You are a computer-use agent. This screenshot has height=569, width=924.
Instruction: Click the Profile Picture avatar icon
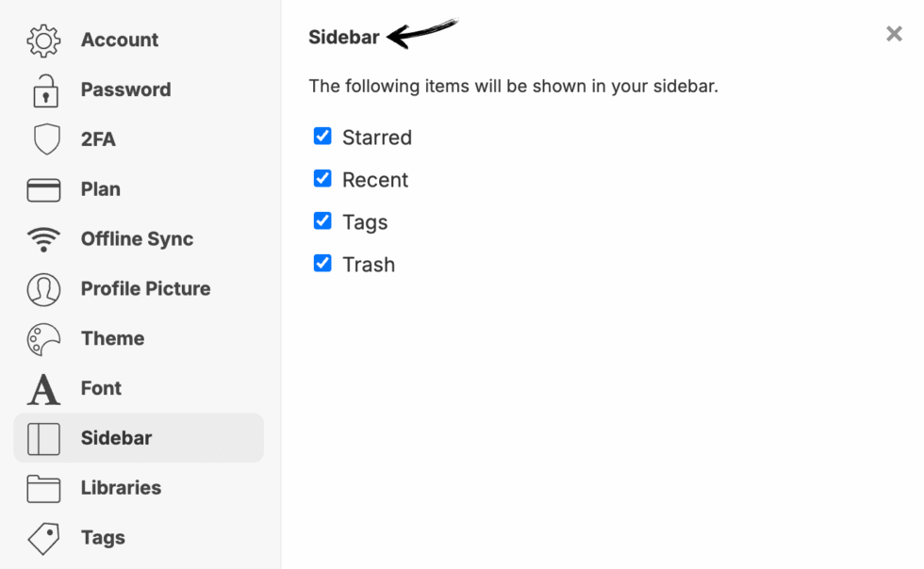tap(42, 288)
